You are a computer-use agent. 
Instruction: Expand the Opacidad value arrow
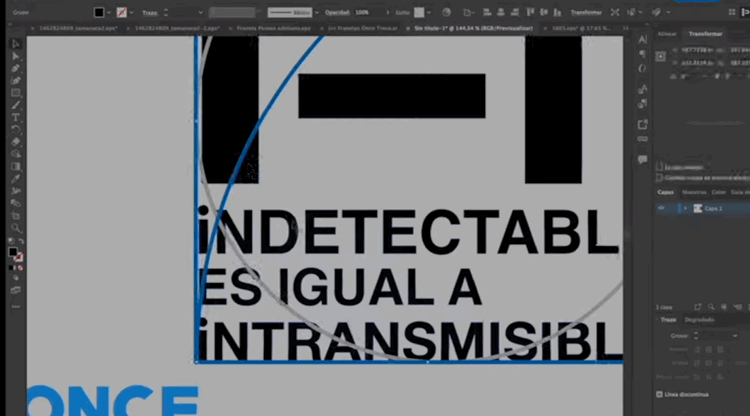(387, 13)
